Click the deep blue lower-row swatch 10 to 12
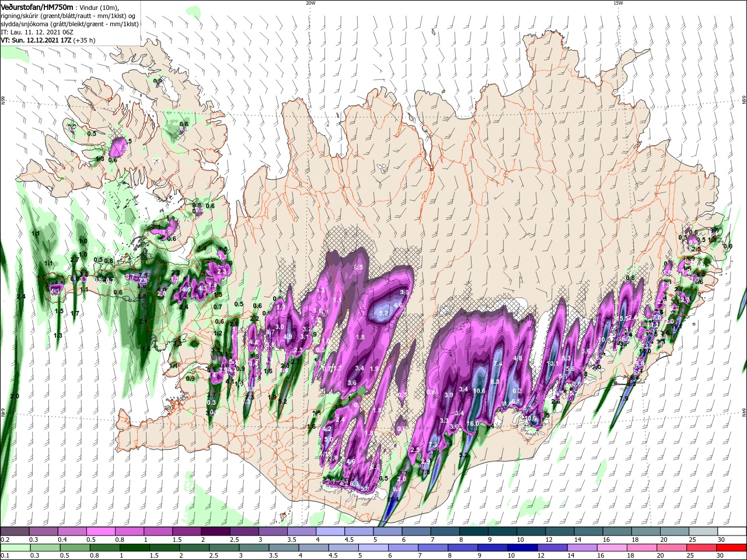Viewport: 747px width, 560px height. [522, 548]
